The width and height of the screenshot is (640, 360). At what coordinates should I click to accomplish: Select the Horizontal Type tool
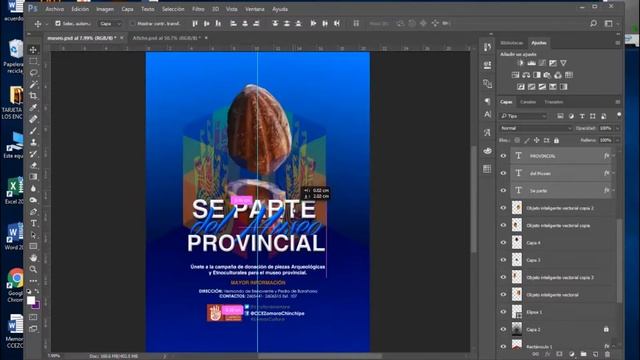33,223
